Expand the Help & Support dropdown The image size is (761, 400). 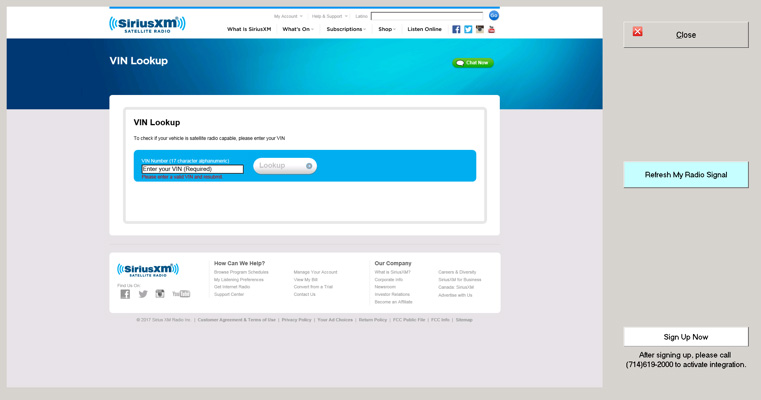coord(330,16)
